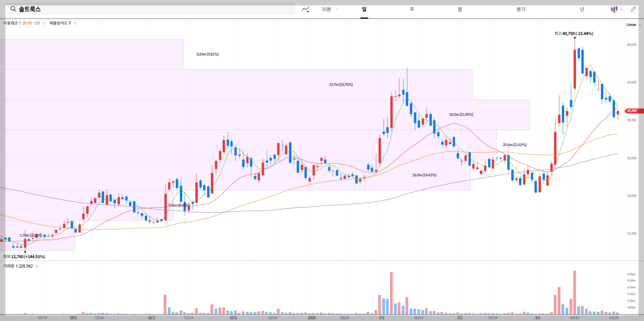Open the add indicator chart icon

pos(305,9)
